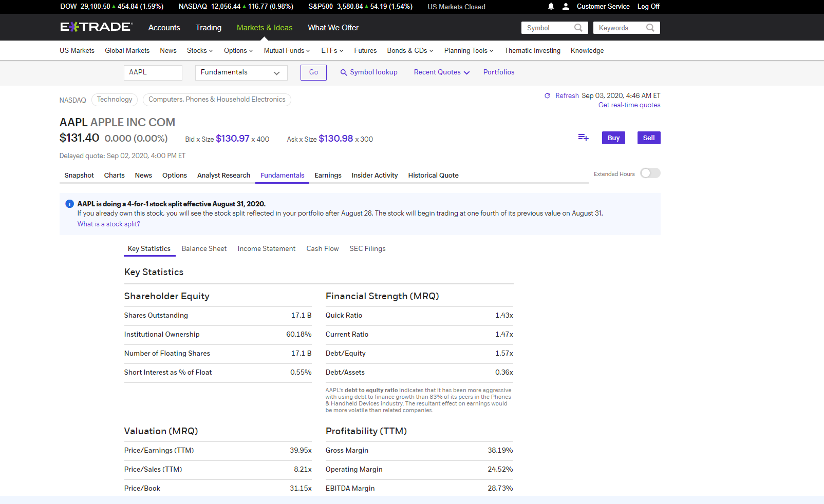Toggle the Extended Hours switch
This screenshot has height=504, width=824.
[x=650, y=173]
